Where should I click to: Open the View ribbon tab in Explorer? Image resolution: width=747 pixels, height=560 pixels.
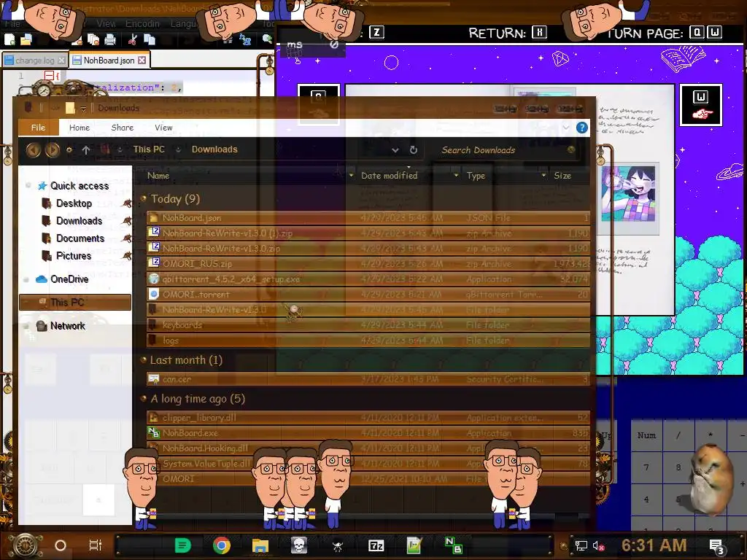163,128
